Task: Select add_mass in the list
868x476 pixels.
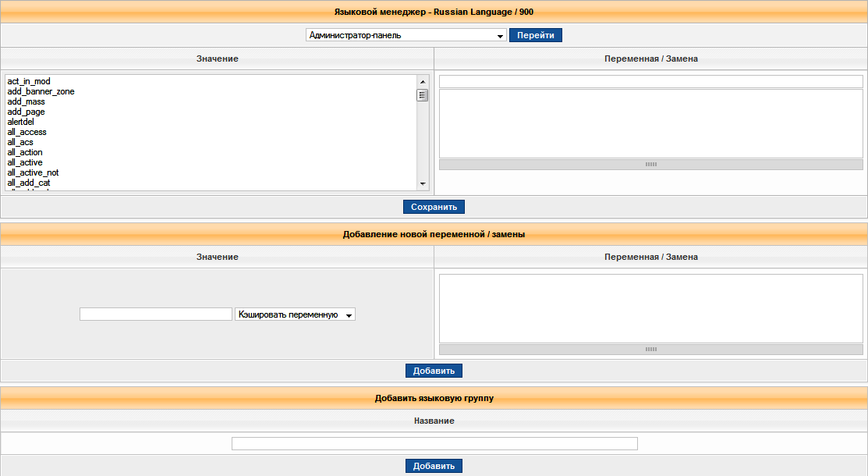Action: point(26,101)
